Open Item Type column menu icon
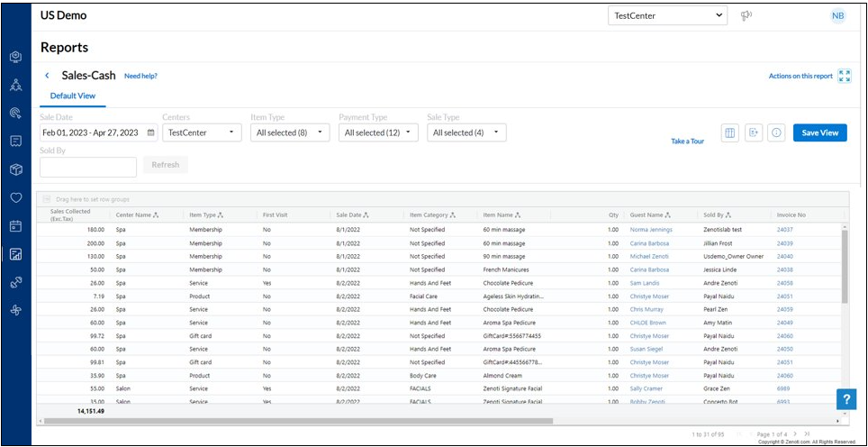This screenshot has width=868, height=447. pyautogui.click(x=221, y=214)
